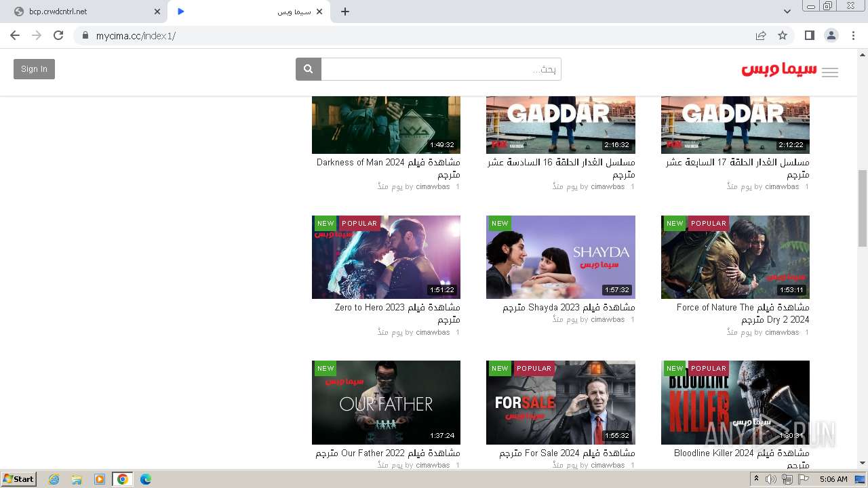
Task: Click NEW badge on Our Father thumbnail
Action: [325, 369]
